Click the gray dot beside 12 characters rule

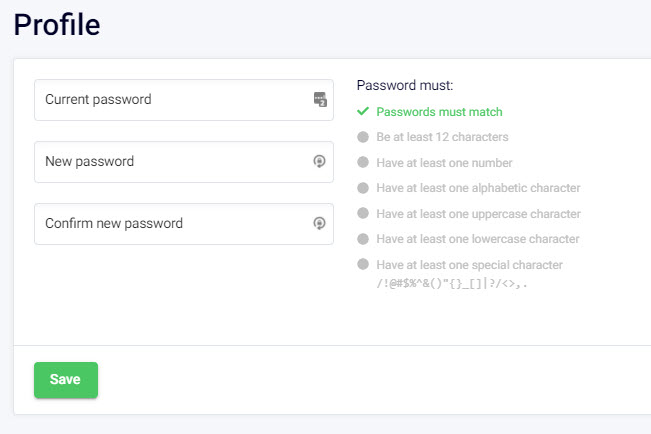coord(363,137)
